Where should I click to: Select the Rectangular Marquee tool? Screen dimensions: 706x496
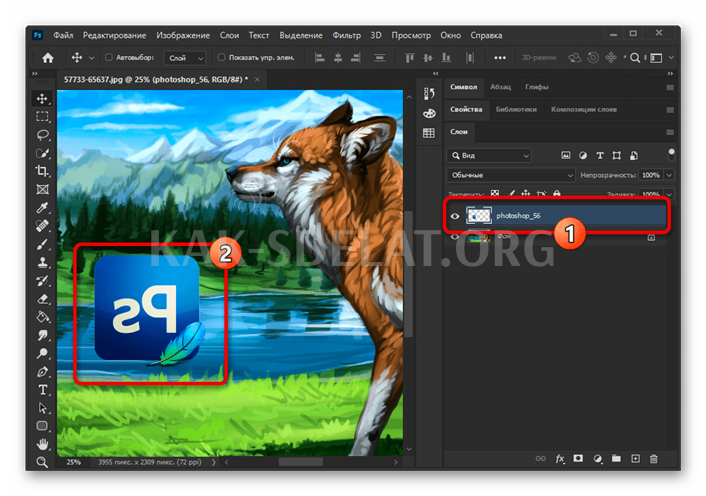click(x=42, y=117)
